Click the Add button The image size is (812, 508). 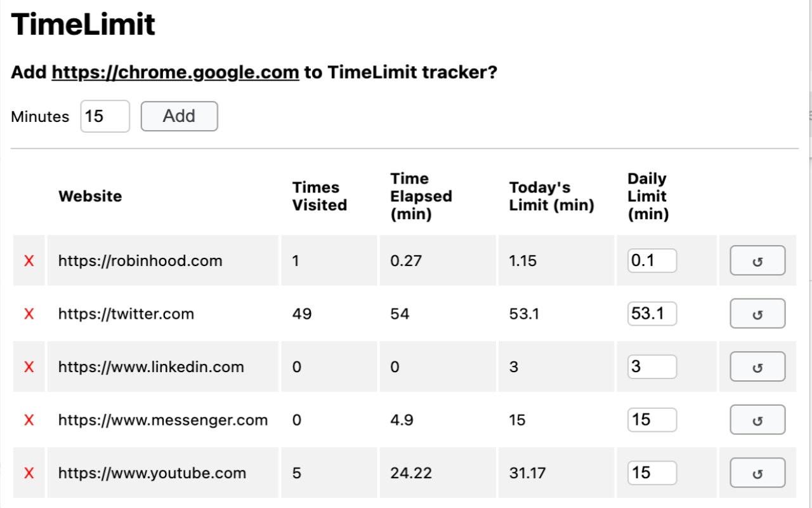click(x=180, y=116)
